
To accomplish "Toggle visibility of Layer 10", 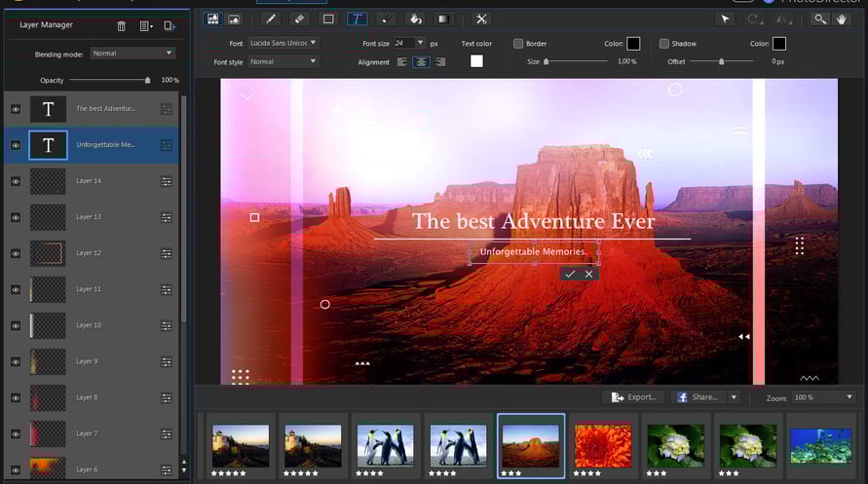I will 16,326.
